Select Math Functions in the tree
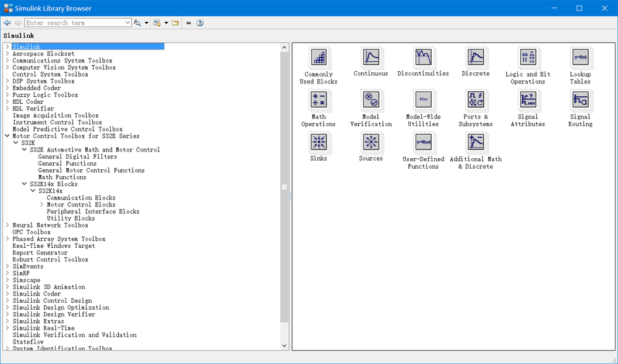Image resolution: width=618 pixels, height=364 pixels. (x=62, y=177)
